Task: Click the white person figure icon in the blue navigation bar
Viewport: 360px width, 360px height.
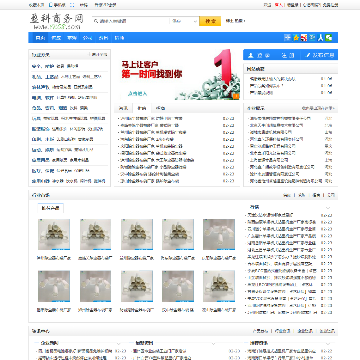Action: (x=321, y=38)
